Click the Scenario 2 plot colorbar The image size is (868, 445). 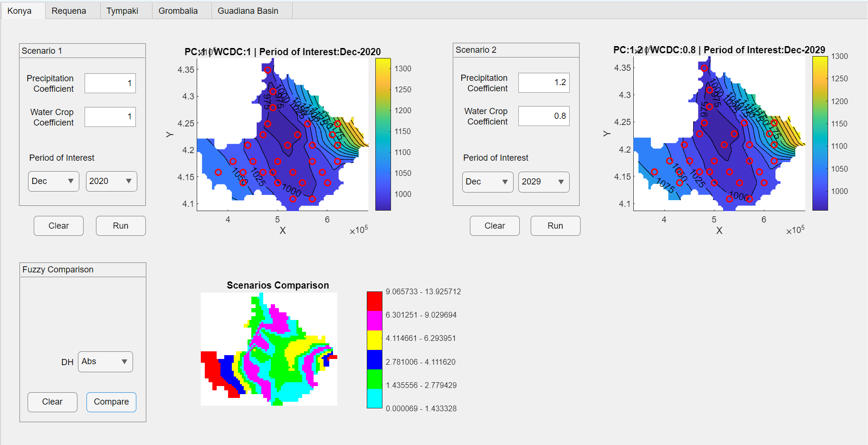tap(820, 133)
